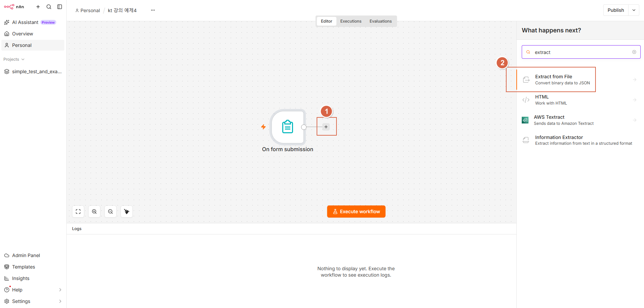644x308 pixels.
Task: Open Insights from sidebar
Action: [x=33, y=278]
